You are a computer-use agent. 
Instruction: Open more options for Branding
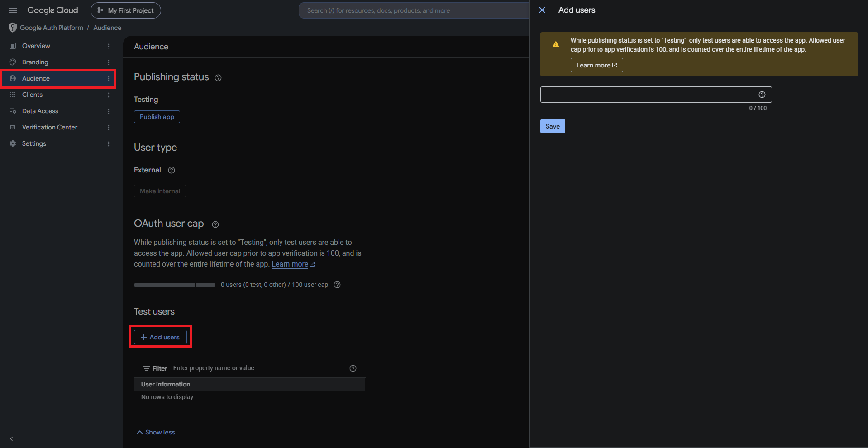(x=109, y=62)
